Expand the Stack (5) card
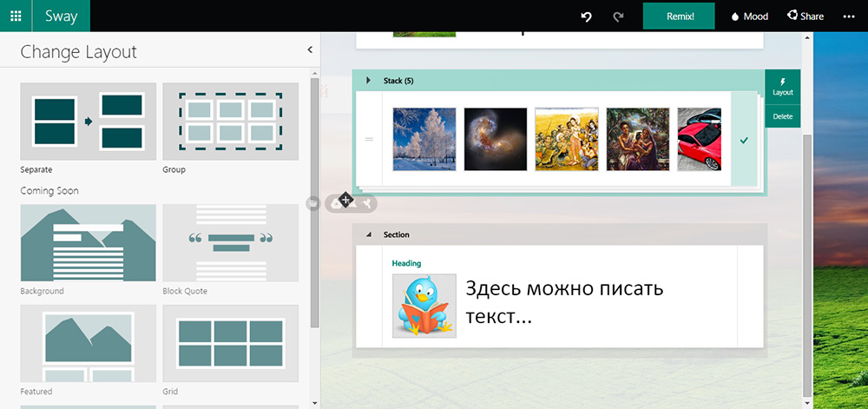The height and width of the screenshot is (409, 868). pos(369,81)
